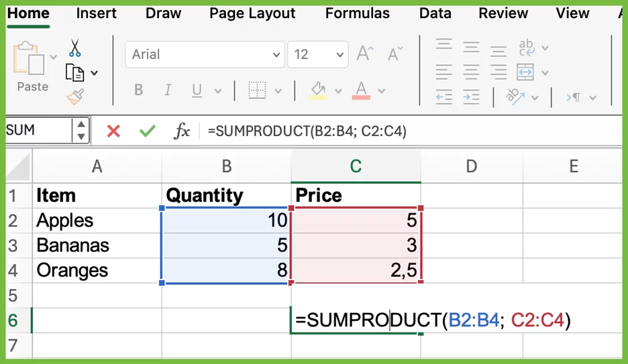This screenshot has height=364, width=628.
Task: Click the Oranges price cell 2,5
Action: [x=356, y=270]
